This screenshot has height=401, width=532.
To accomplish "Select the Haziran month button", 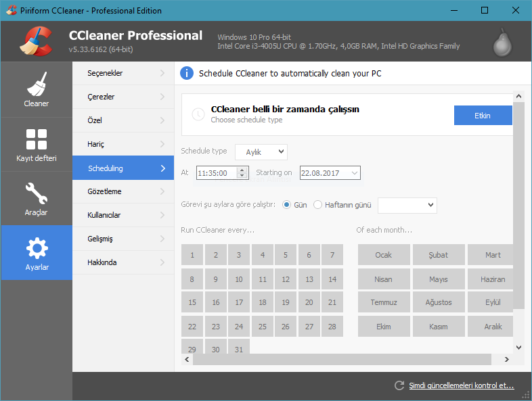I will 491,279.
